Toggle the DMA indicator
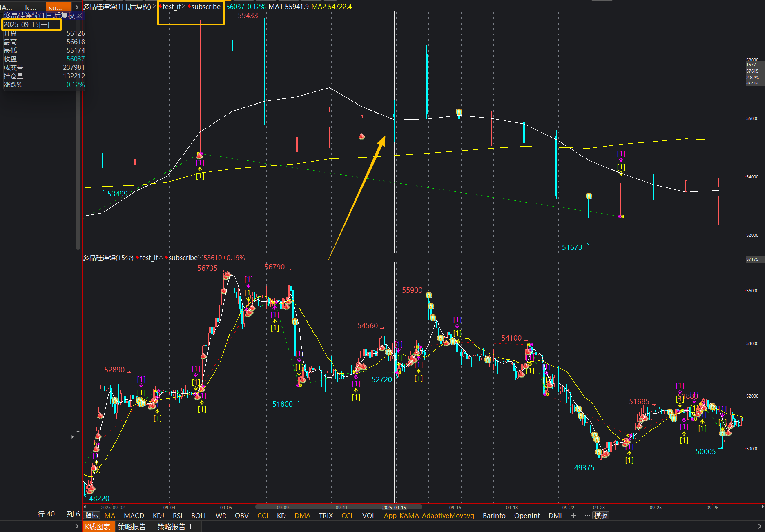This screenshot has height=532, width=765. pyautogui.click(x=302, y=516)
